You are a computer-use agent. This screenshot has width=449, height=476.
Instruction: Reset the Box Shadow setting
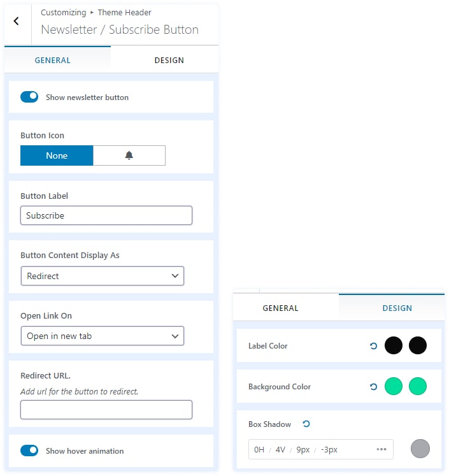pos(306,424)
